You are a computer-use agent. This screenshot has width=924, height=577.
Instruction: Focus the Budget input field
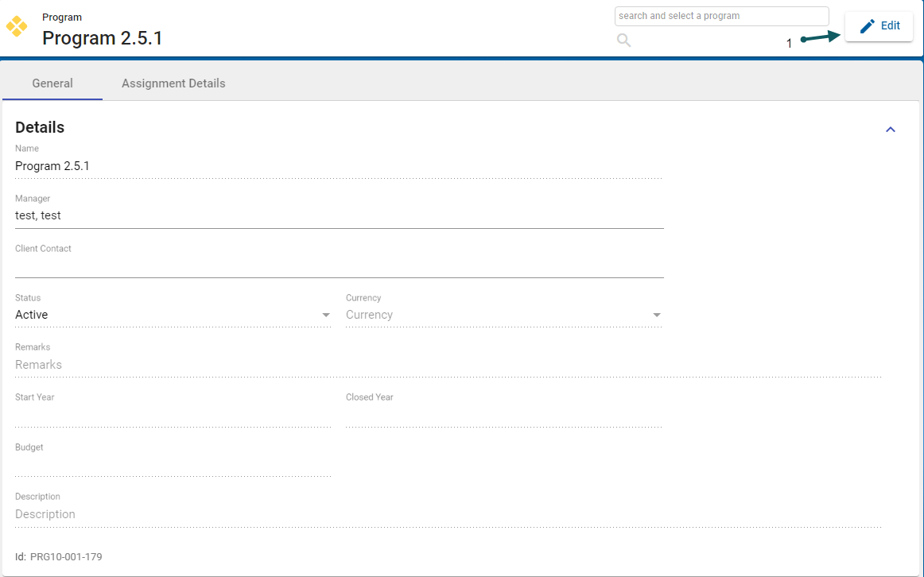(x=173, y=465)
